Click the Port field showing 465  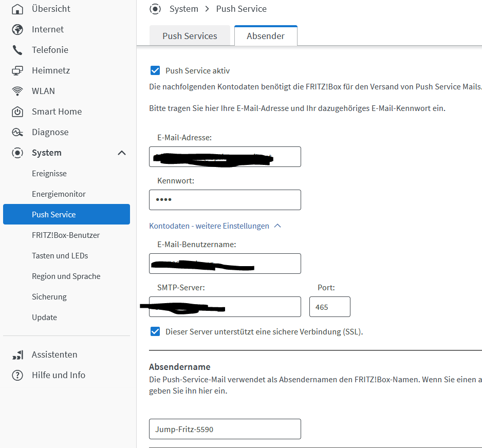pos(330,307)
